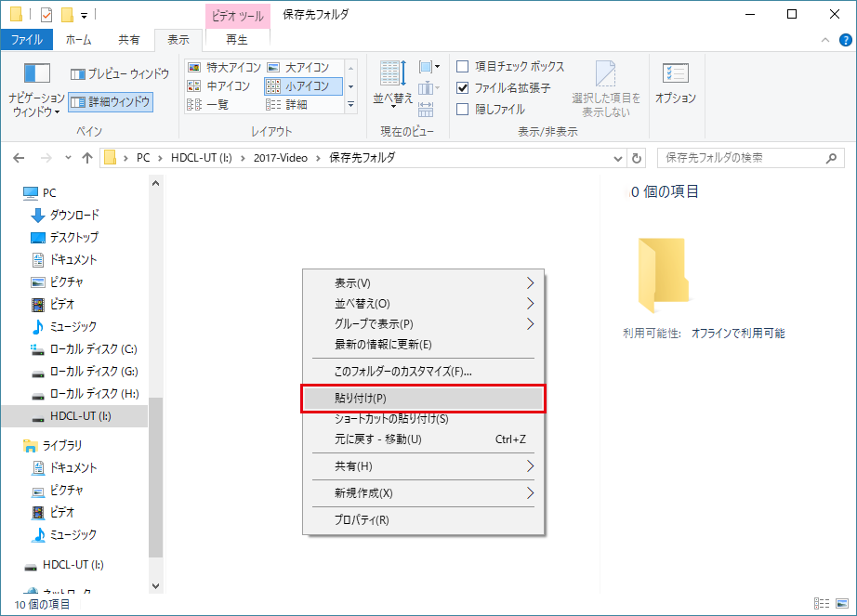Select details (詳細) layout
The image size is (857, 616).
point(287,104)
